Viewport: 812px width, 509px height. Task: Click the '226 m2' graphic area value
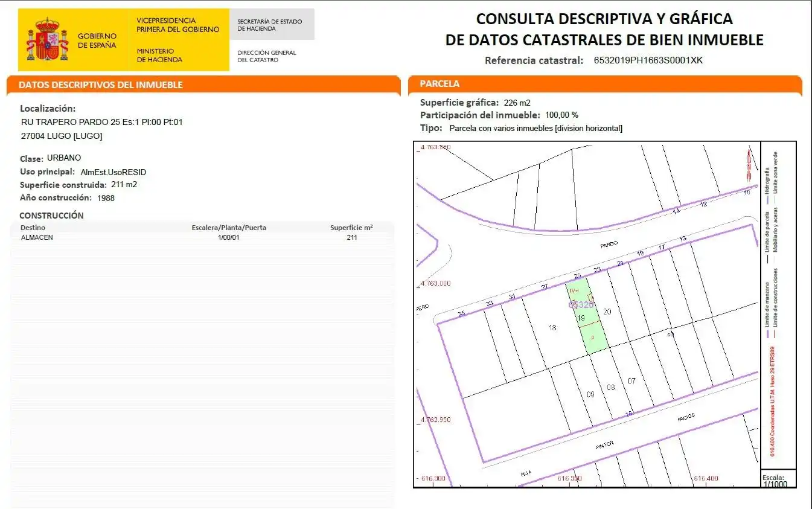(517, 103)
